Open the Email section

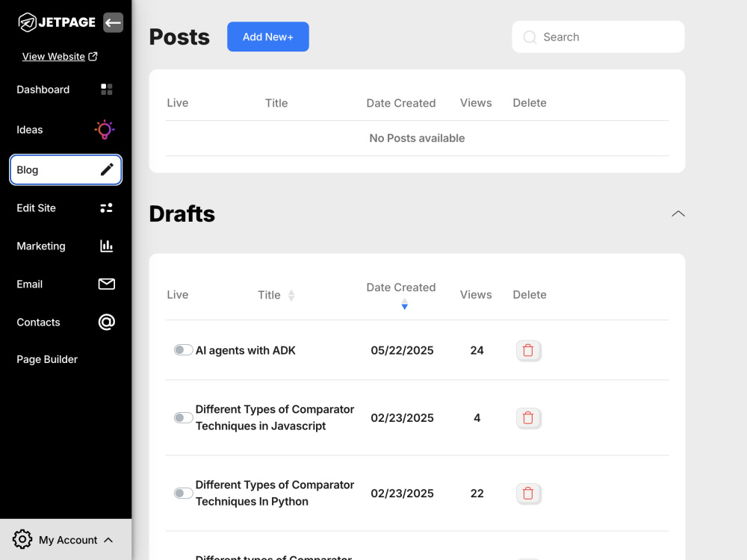66,284
